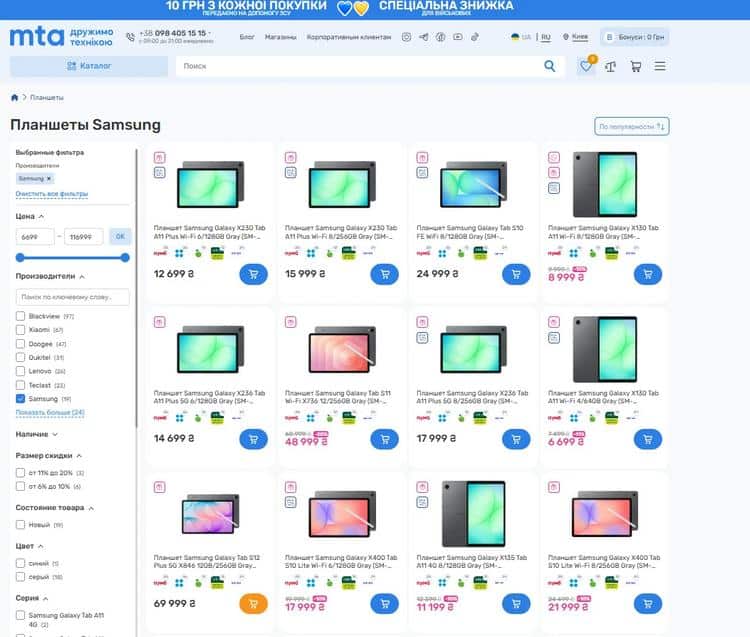Add the 12 699 ₴ tablet to cart
Screen dimensions: 750x637
click(253, 275)
